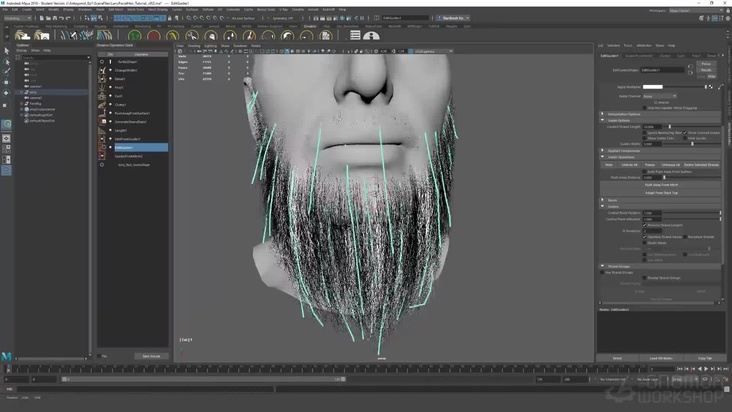The width and height of the screenshot is (732, 412).
Task: Toggle the Curl1 operator on/off dot
Action: [x=111, y=96]
